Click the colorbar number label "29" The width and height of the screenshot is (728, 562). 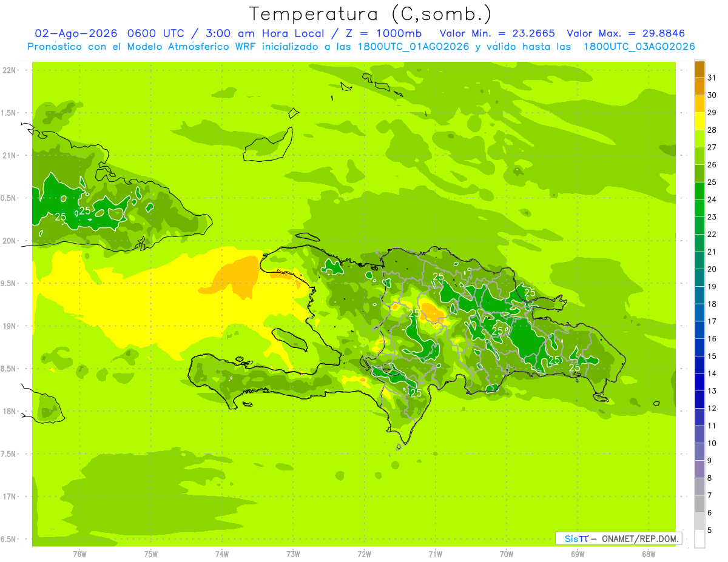[713, 112]
